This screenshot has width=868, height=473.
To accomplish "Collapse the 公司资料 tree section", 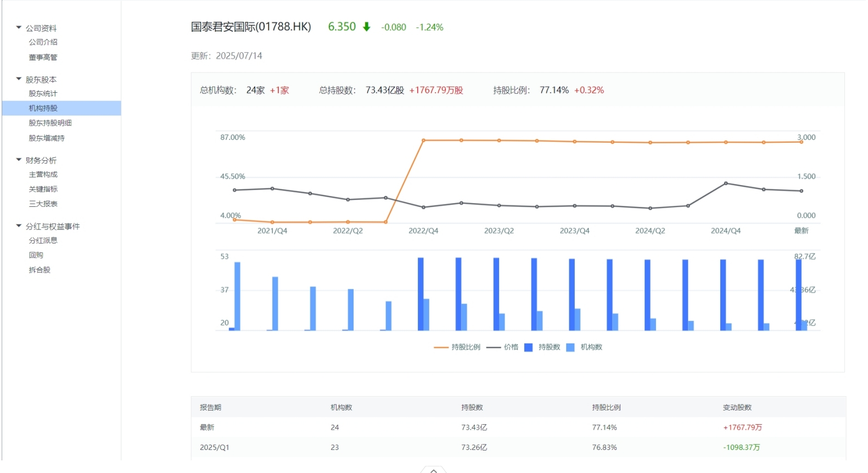I will pos(19,27).
